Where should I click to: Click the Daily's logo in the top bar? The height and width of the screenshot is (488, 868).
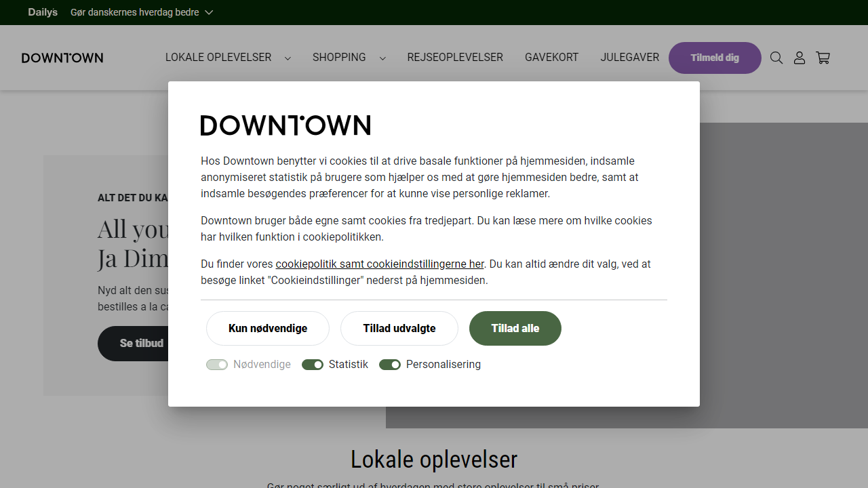pos(43,12)
